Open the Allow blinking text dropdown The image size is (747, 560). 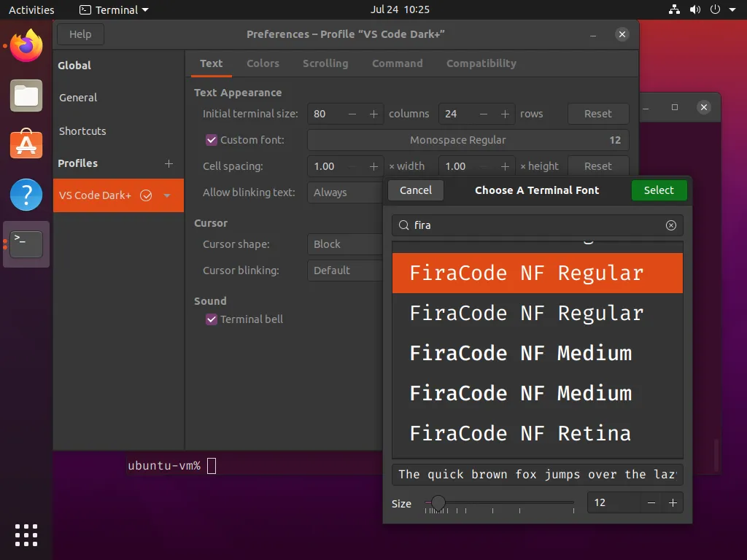point(344,192)
